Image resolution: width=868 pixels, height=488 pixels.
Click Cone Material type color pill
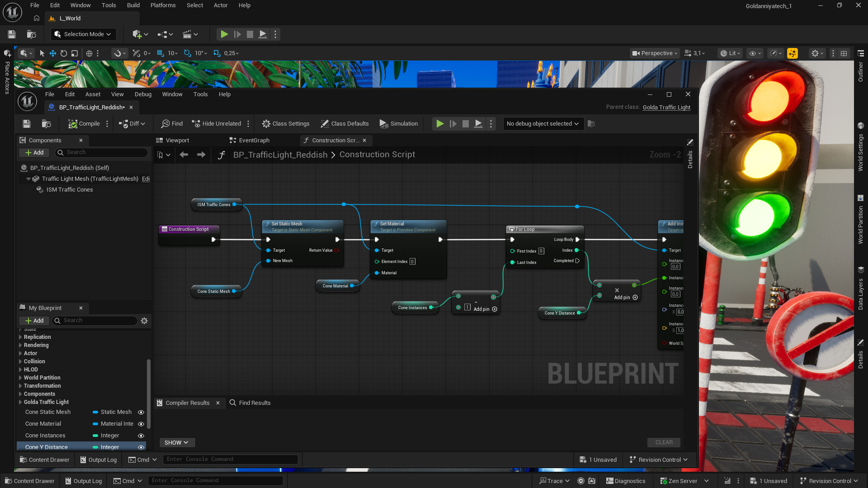95,424
